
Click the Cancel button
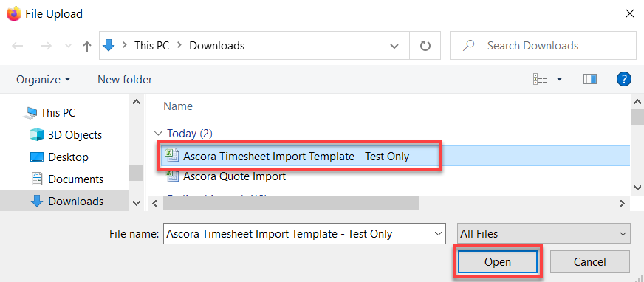point(590,262)
